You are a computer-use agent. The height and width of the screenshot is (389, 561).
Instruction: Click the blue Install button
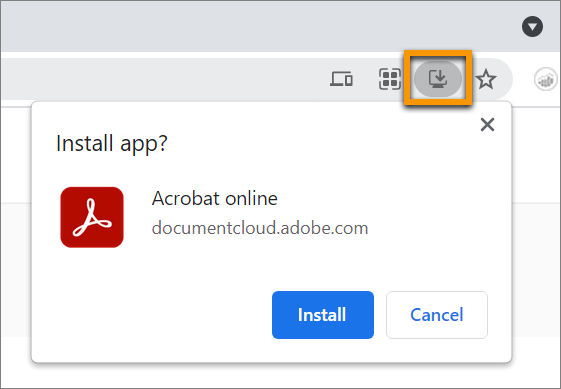pyautogui.click(x=323, y=315)
